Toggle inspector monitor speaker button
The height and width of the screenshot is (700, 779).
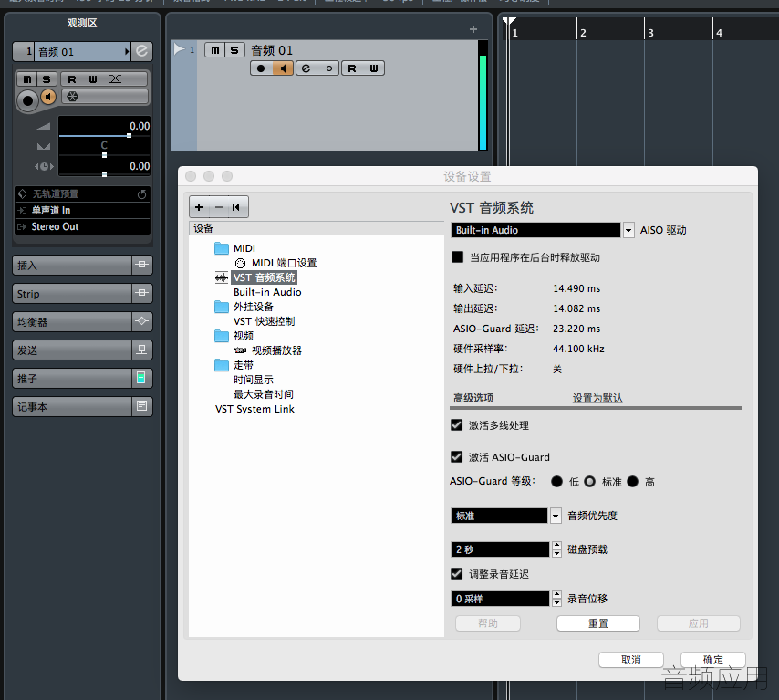tap(48, 97)
